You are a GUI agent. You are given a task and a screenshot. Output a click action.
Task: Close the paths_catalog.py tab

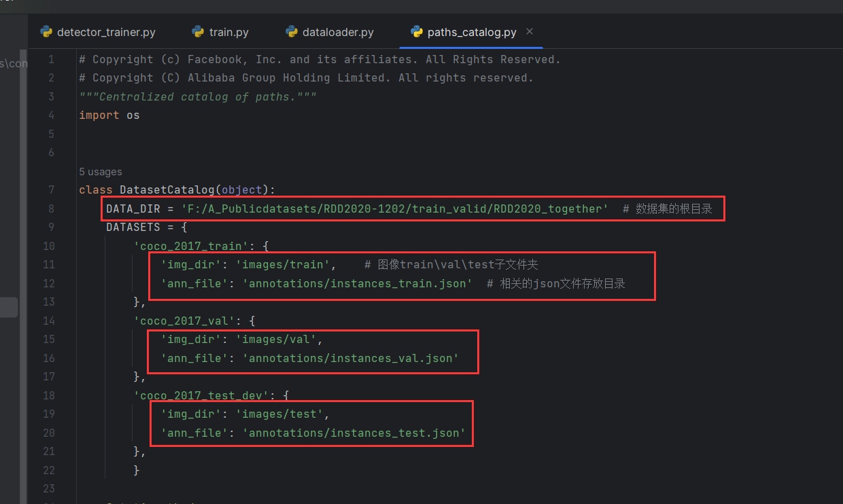(530, 31)
